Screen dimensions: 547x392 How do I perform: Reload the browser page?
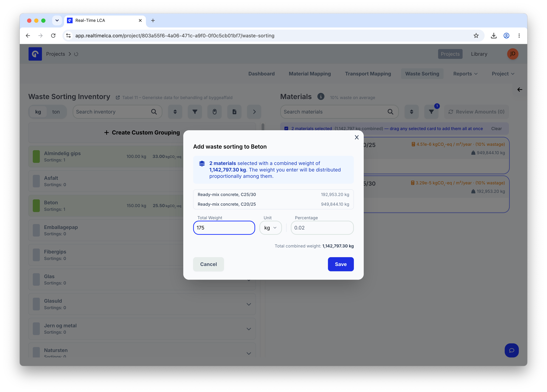pos(53,35)
